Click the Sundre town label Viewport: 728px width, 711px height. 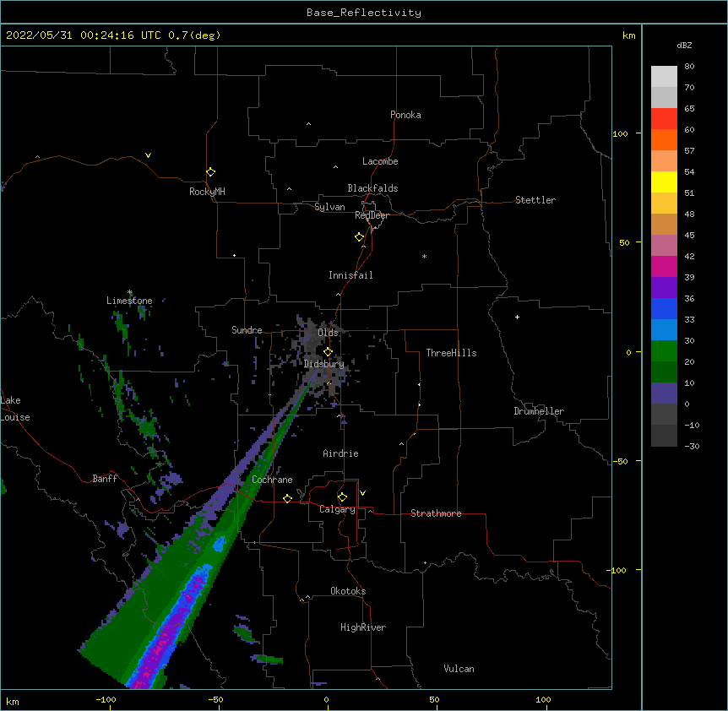247,330
